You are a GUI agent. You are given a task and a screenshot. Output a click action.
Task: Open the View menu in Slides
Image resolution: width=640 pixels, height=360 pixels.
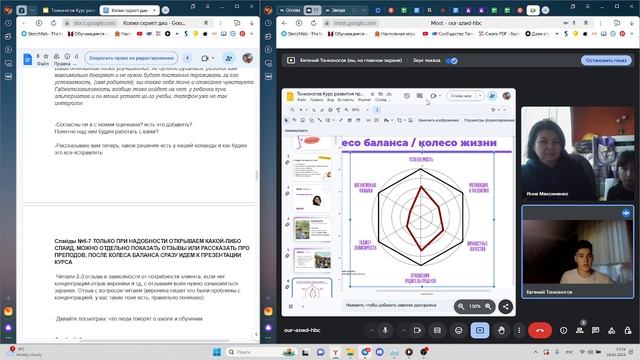click(330, 100)
